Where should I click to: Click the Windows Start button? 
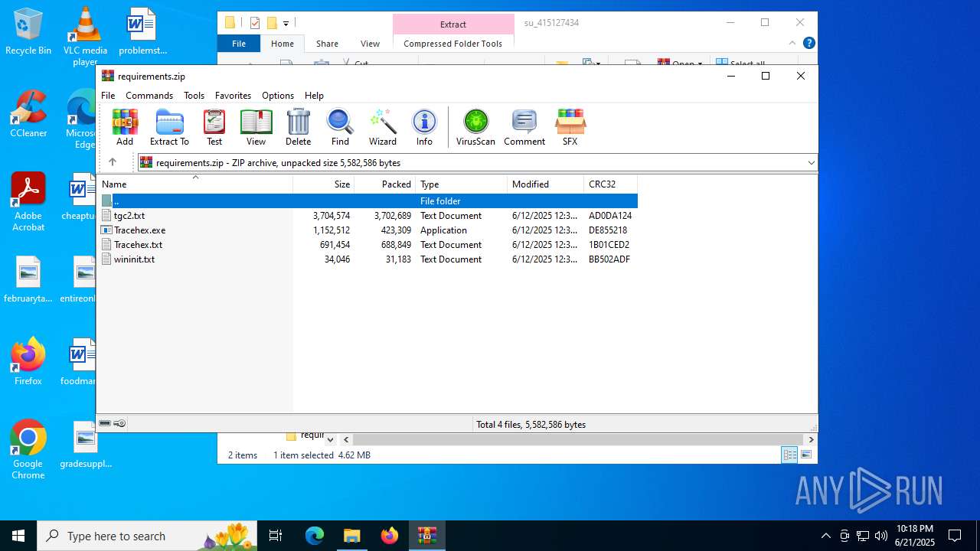point(18,536)
